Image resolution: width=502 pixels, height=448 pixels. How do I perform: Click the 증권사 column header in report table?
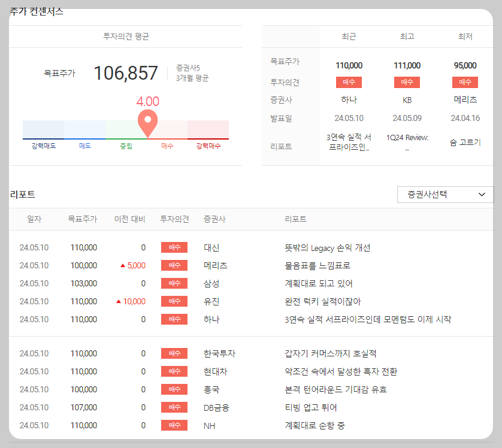click(215, 219)
